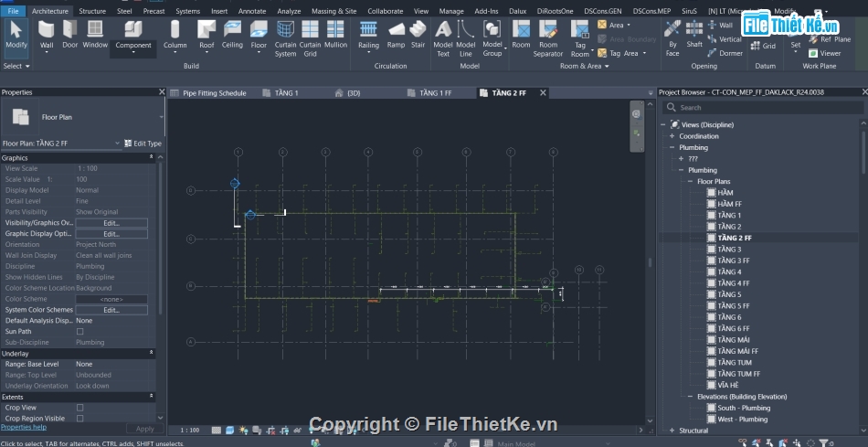Collapse the Views (Discipline) tree node
The width and height of the screenshot is (868, 447).
click(662, 124)
